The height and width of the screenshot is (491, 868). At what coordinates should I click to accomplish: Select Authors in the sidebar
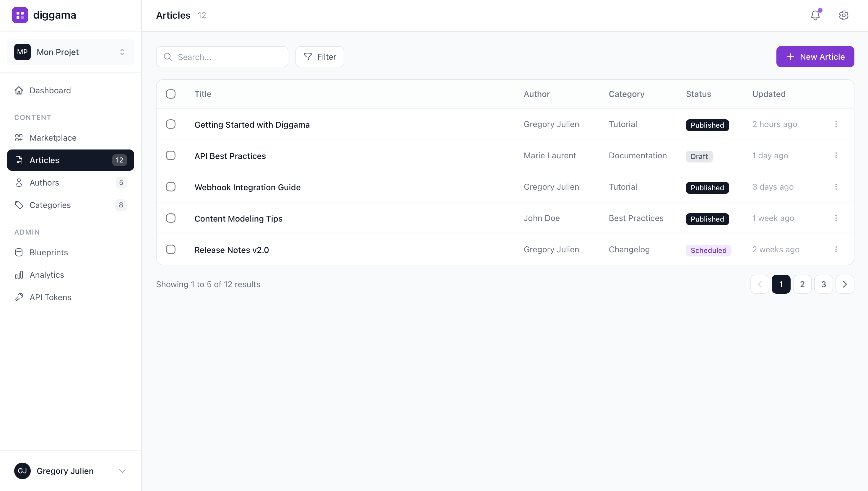[x=44, y=183]
